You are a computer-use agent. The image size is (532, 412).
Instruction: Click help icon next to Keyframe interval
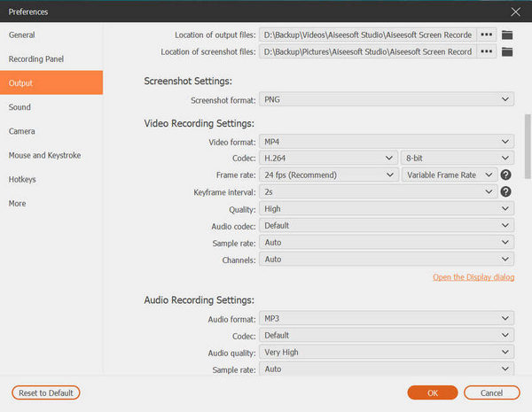click(x=506, y=192)
